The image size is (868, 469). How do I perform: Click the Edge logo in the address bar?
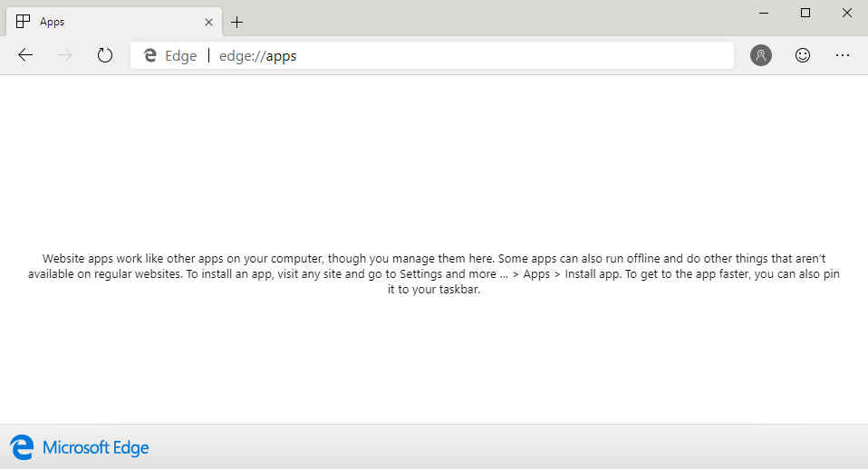(x=150, y=56)
